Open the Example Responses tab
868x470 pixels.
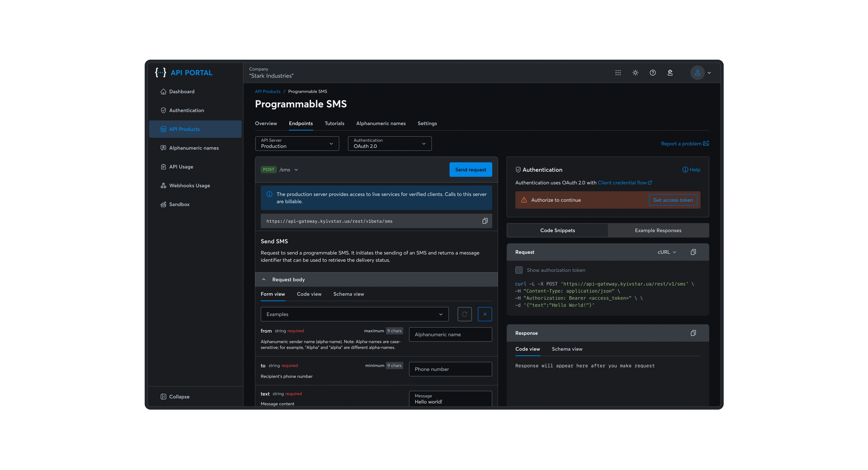tap(658, 230)
